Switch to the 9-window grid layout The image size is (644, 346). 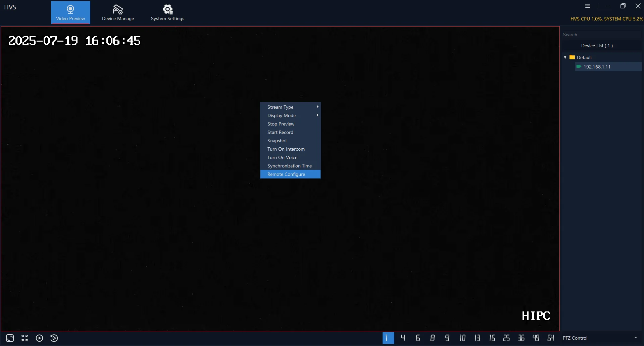[x=447, y=338]
